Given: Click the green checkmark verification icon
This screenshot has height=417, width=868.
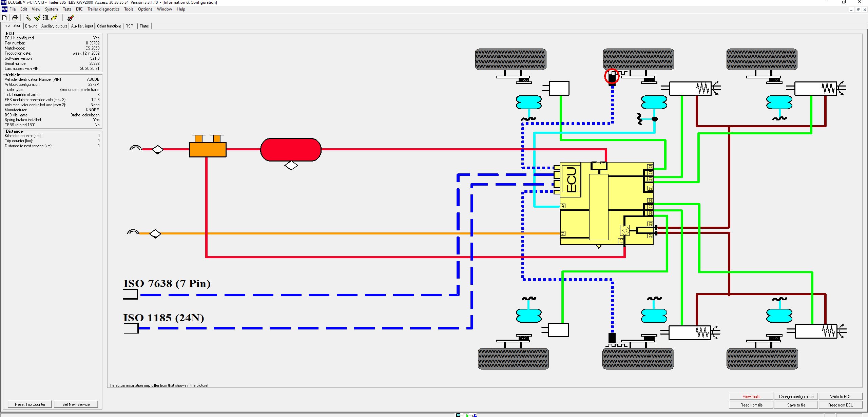Looking at the screenshot, I should click(x=37, y=18).
